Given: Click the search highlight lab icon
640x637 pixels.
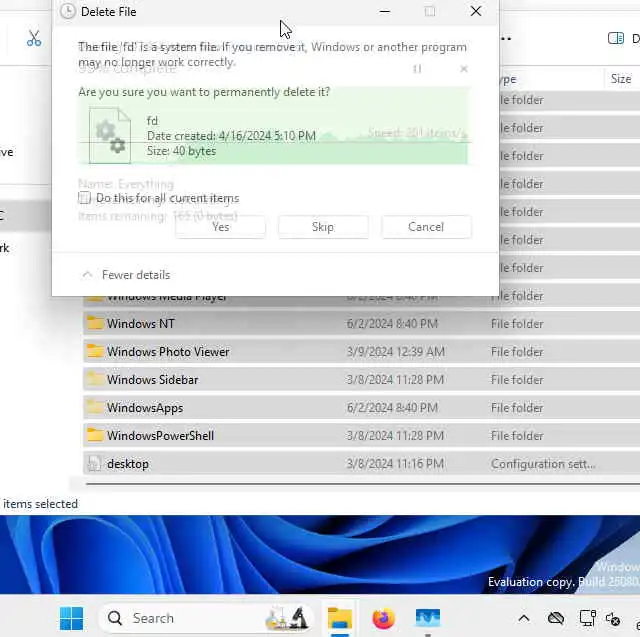Looking at the screenshot, I should [287, 618].
